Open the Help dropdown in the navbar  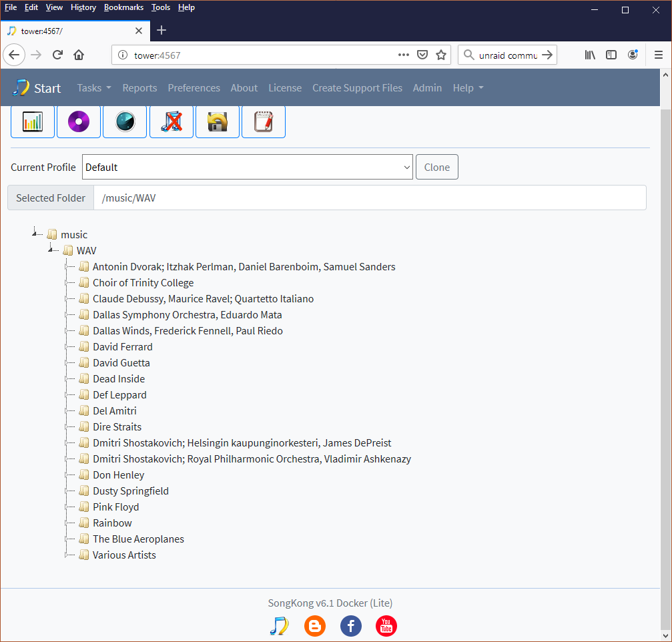click(468, 88)
